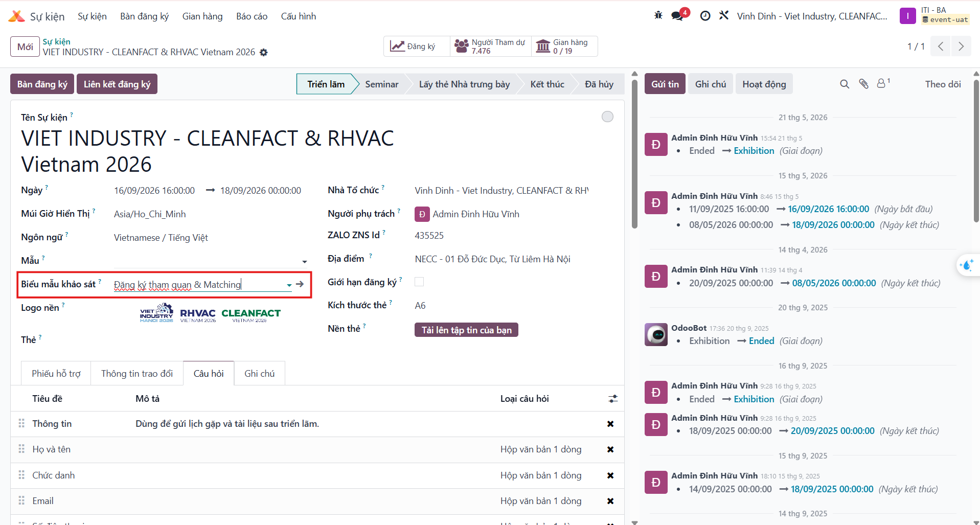The image size is (980, 525).
Task: Attach files with the paperclip icon
Action: point(864,84)
